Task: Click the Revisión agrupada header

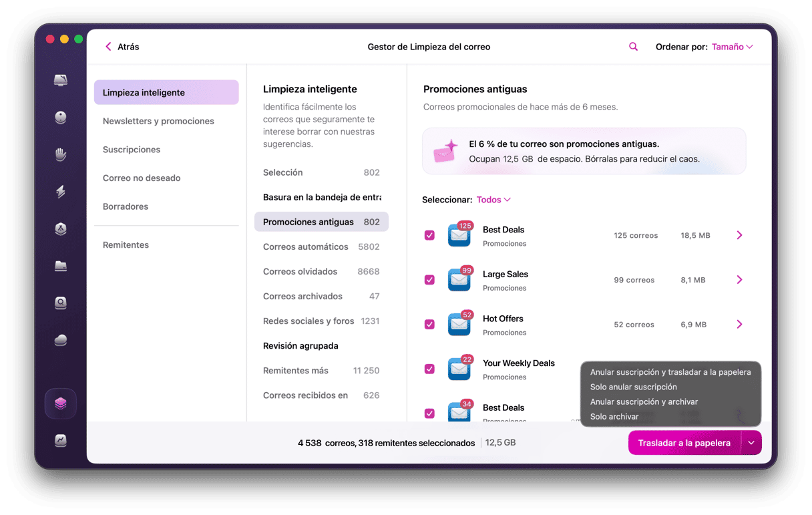Action: (x=300, y=345)
